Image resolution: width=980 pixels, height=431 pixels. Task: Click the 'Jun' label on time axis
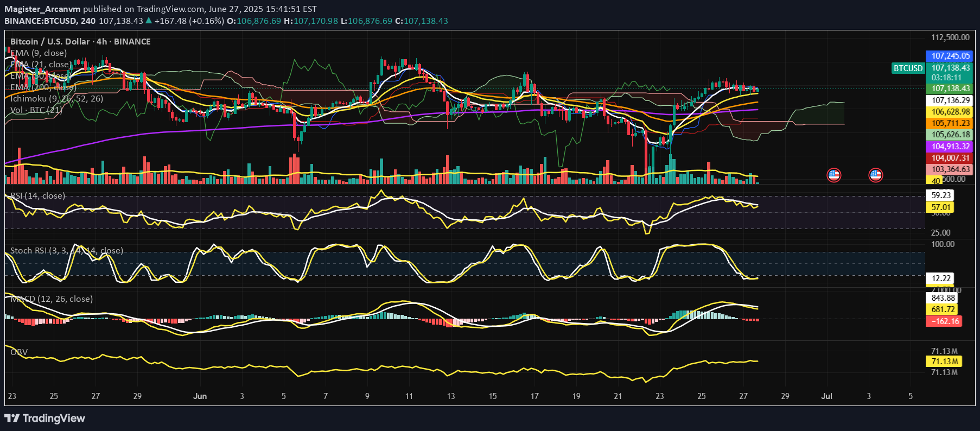(200, 396)
